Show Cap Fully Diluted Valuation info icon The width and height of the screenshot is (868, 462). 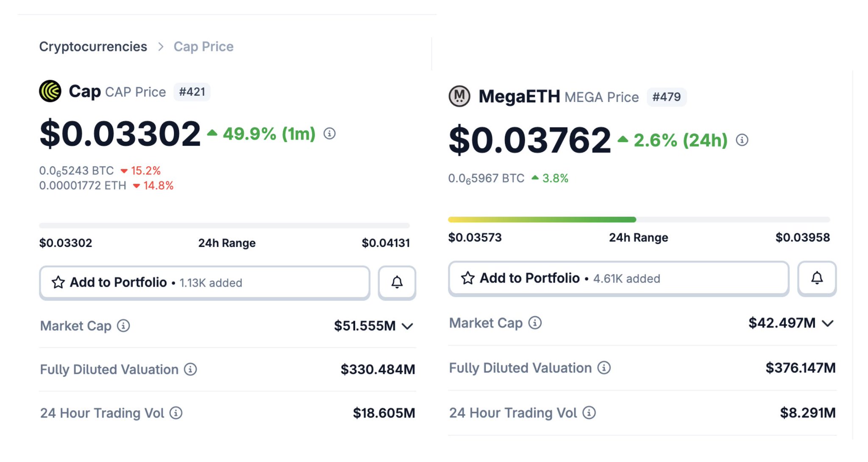190,370
